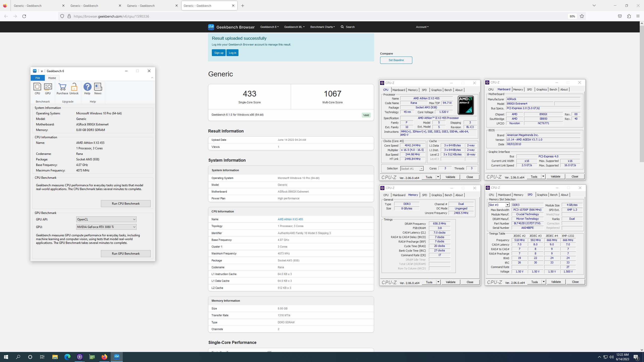This screenshot has width=644, height=362.
Task: Click the Tools button in CPU-Z Mainboard window
Action: (534, 176)
